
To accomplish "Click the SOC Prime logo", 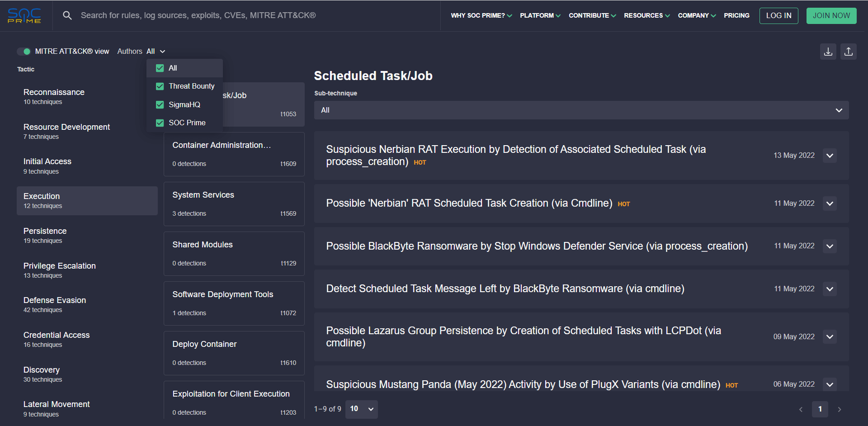I will tap(24, 15).
